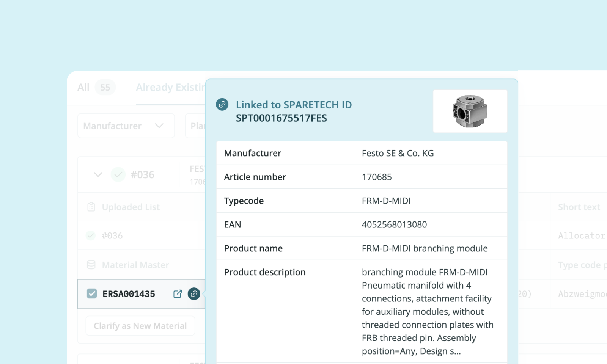This screenshot has height=364, width=607.
Task: Open the Manufacturer filter dropdown
Action: 126,126
